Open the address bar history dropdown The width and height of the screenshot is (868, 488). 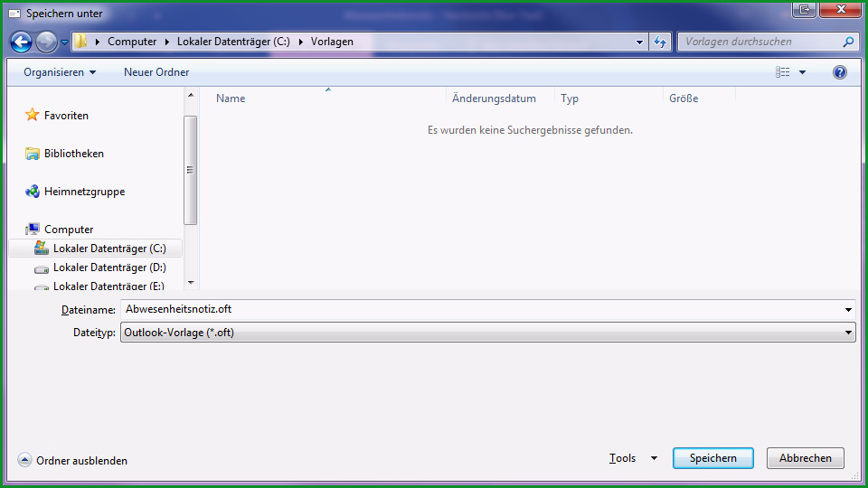pos(639,42)
